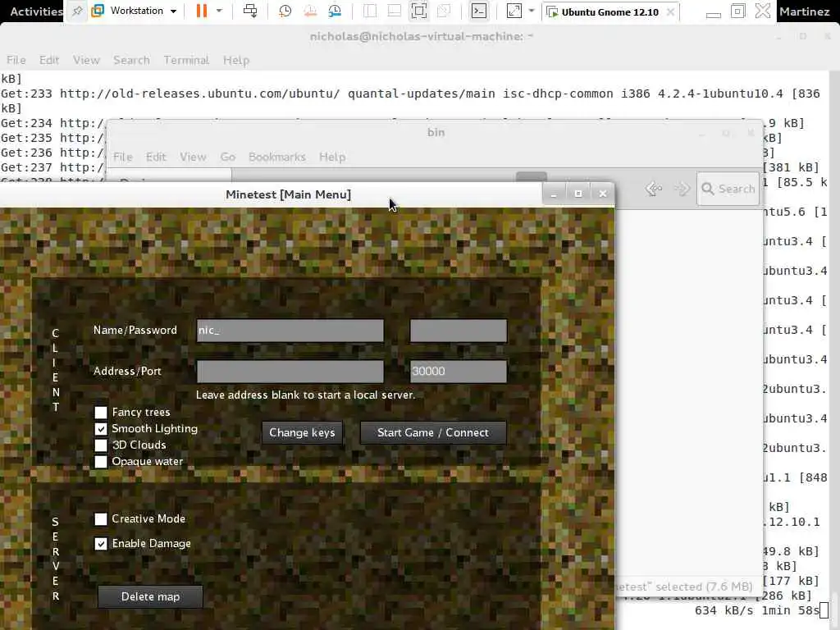Open the Terminal menu in terminal window
The width and height of the screenshot is (840, 630).
[186, 60]
